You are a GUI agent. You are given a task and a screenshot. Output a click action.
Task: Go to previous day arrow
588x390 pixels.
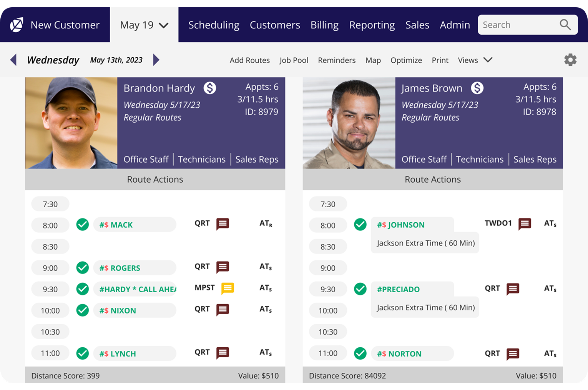click(x=13, y=60)
